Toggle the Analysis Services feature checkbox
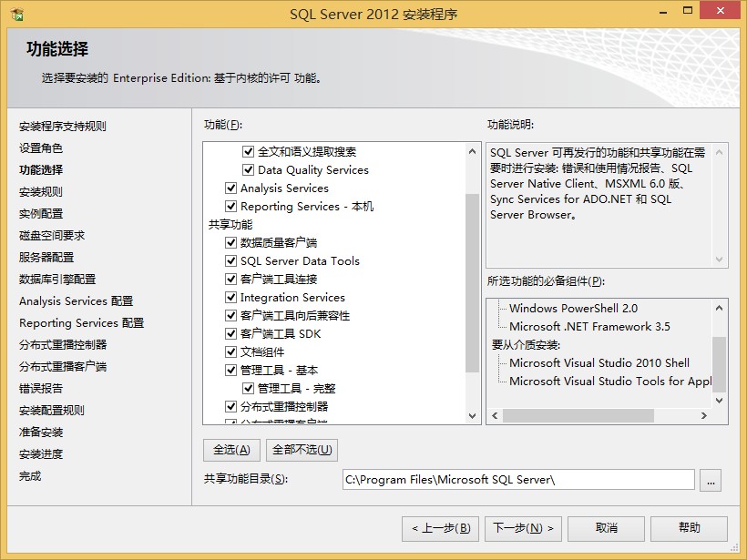The width and height of the screenshot is (747, 560). (230, 188)
